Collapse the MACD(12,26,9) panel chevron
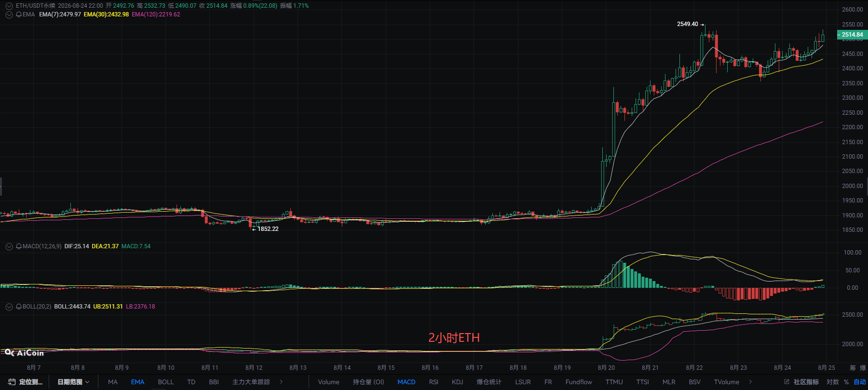 (9, 246)
